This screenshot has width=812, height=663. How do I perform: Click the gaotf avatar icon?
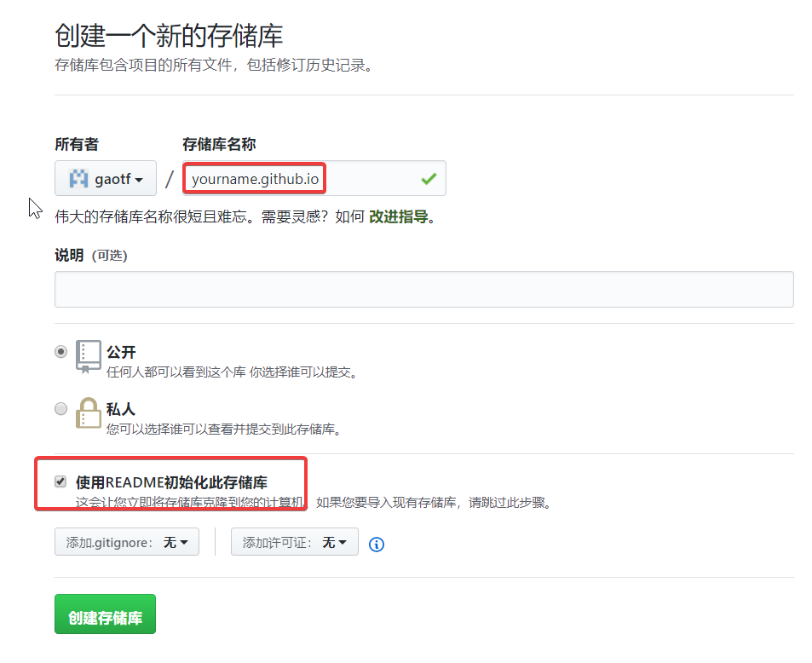click(x=78, y=179)
